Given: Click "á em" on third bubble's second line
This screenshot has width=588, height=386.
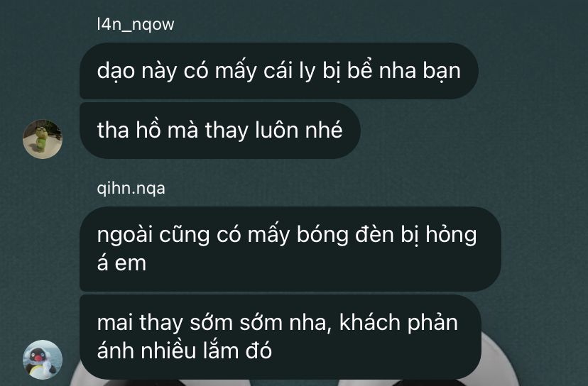Looking at the screenshot, I should point(121,263).
